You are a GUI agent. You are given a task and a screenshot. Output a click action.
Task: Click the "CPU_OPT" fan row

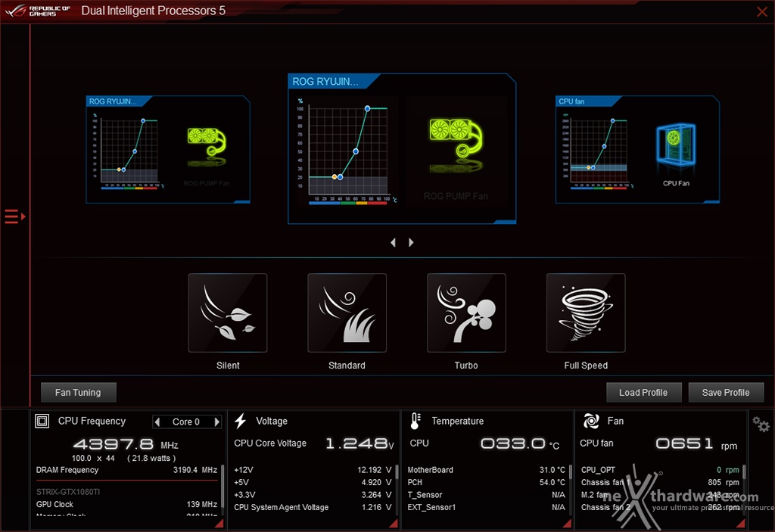tap(660, 470)
